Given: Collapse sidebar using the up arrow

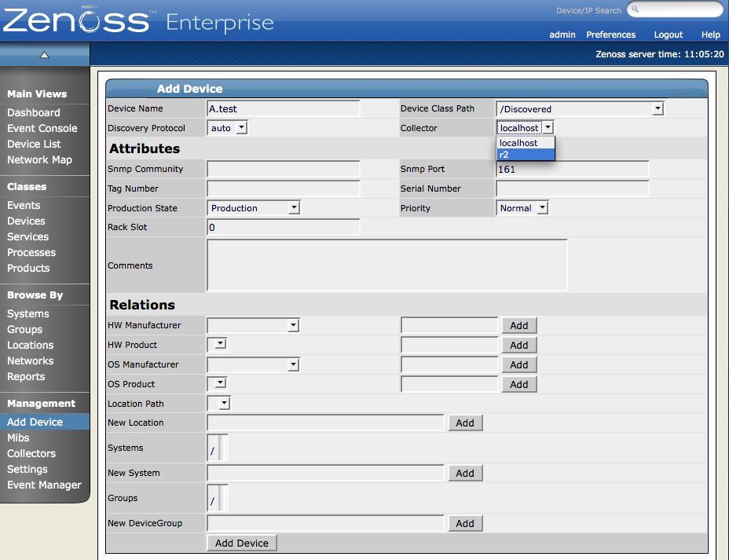Looking at the screenshot, I should click(x=44, y=55).
